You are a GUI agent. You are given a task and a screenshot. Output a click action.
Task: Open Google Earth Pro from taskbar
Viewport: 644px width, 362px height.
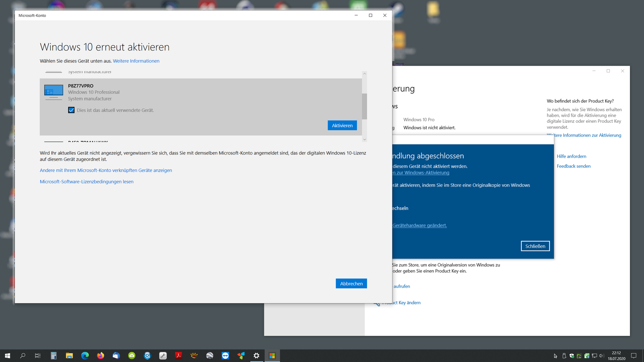(x=210, y=356)
